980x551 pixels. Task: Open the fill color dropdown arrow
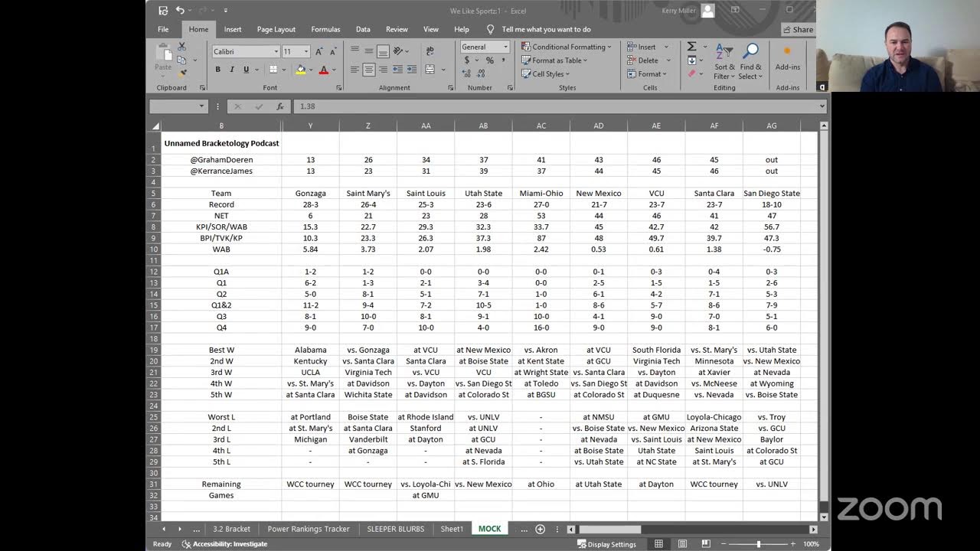coord(310,70)
